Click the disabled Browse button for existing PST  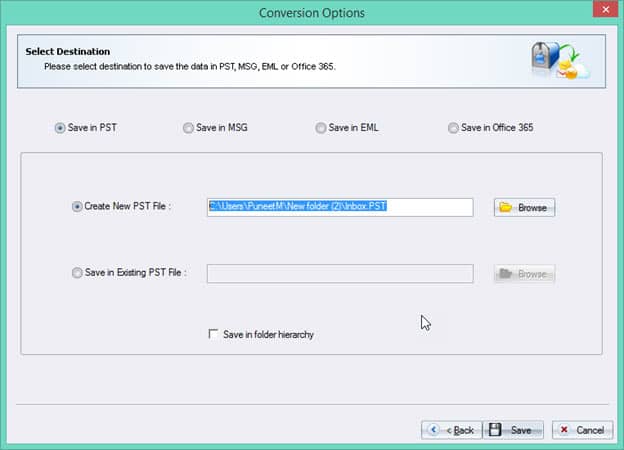pyautogui.click(x=524, y=273)
